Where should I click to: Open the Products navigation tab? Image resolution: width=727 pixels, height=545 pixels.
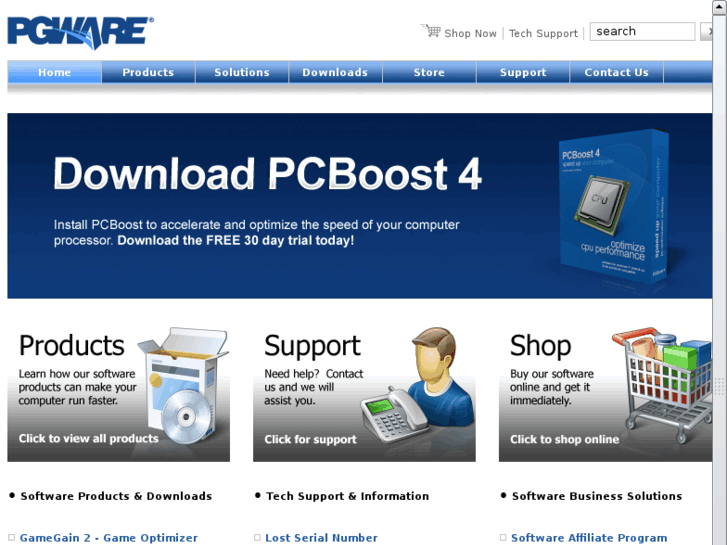tap(148, 72)
